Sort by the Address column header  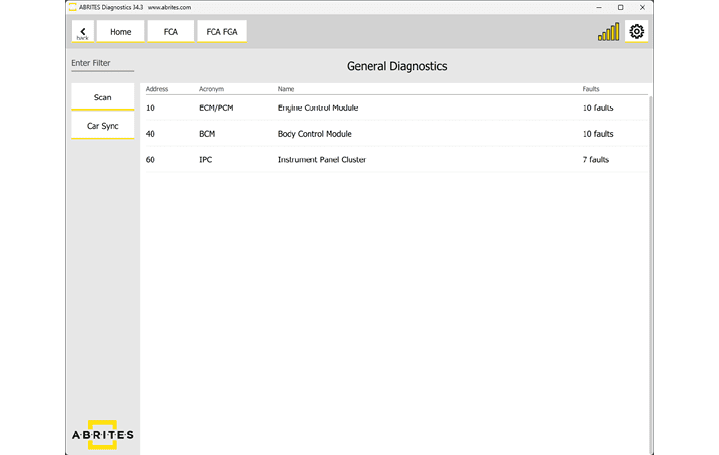157,89
